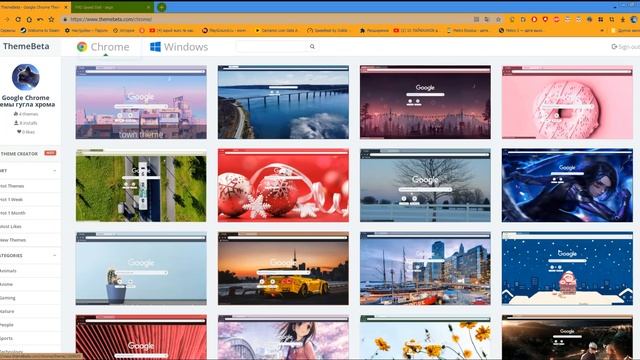The image size is (640, 360).
Task: Click the four-squares grid extension icon
Action: tap(600, 19)
